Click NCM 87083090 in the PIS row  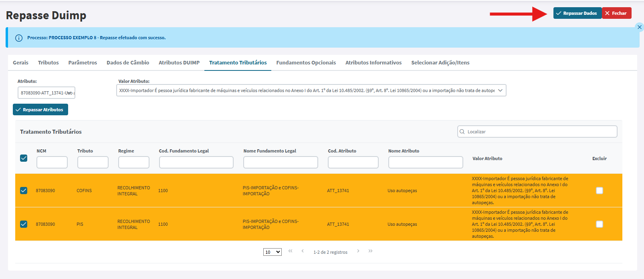click(x=45, y=224)
